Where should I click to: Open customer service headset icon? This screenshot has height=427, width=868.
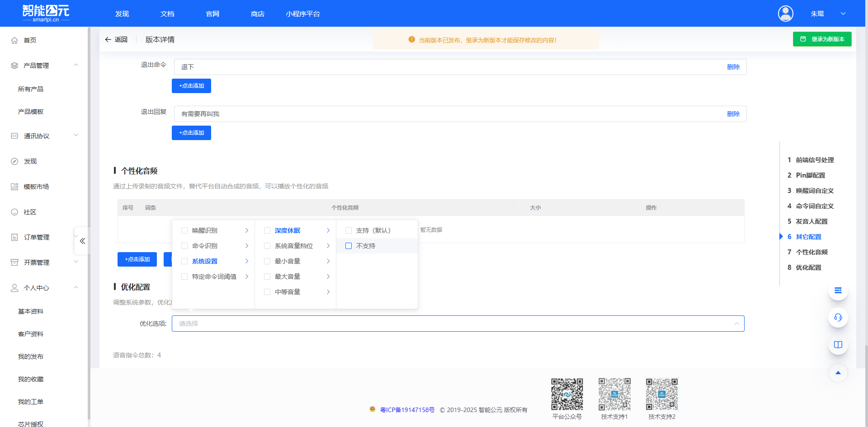838,318
